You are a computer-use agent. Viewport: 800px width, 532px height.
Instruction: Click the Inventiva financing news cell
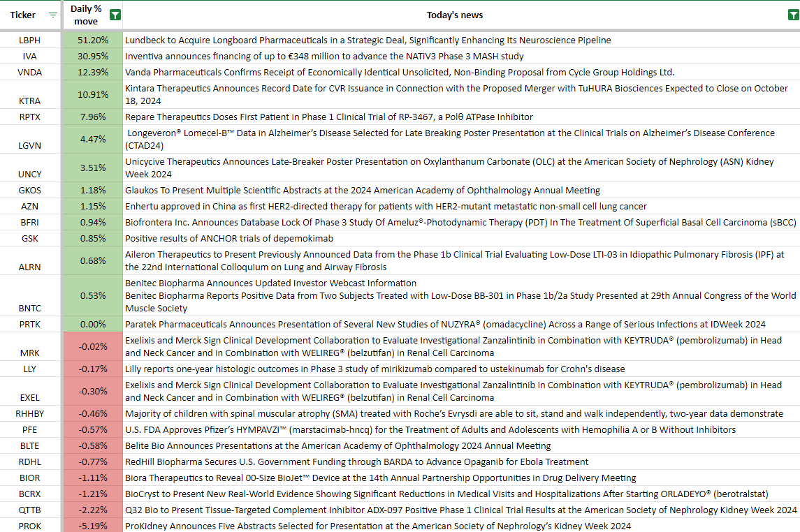tap(461, 56)
